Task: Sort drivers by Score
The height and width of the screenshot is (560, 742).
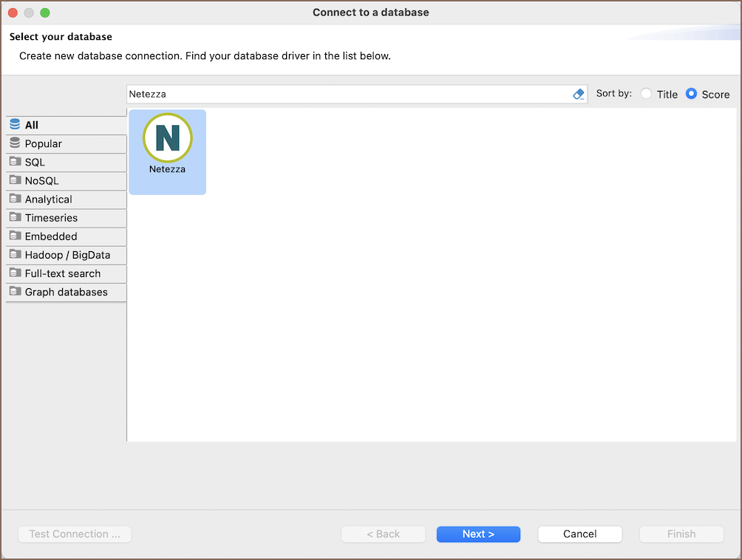Action: click(x=692, y=95)
